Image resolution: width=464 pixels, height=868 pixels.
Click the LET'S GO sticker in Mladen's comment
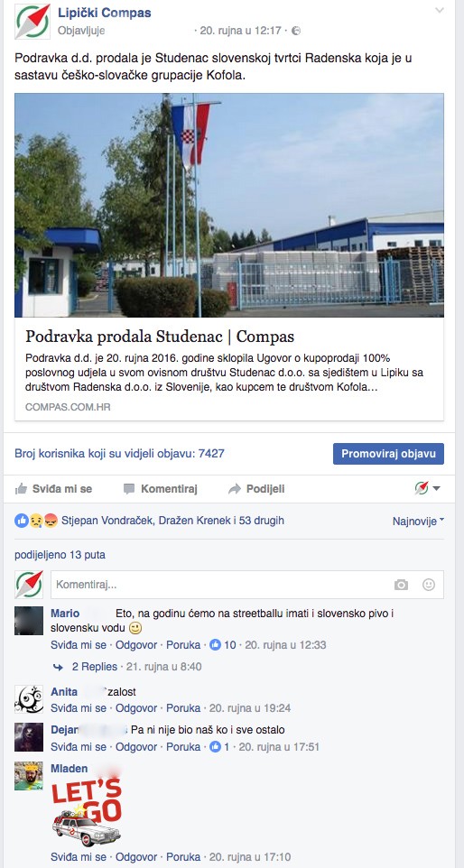tap(87, 812)
